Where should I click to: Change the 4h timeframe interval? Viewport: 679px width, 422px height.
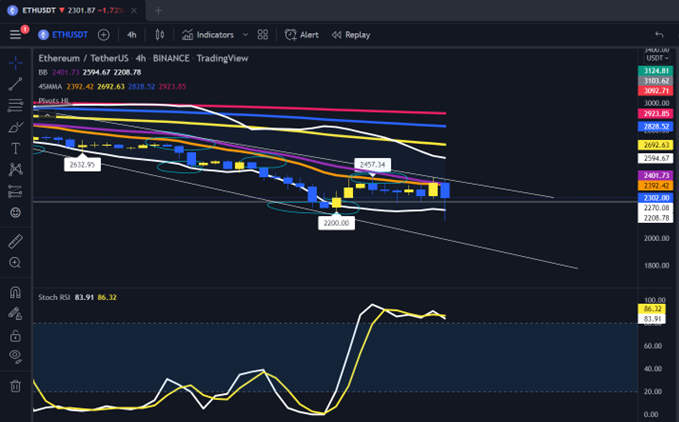132,35
